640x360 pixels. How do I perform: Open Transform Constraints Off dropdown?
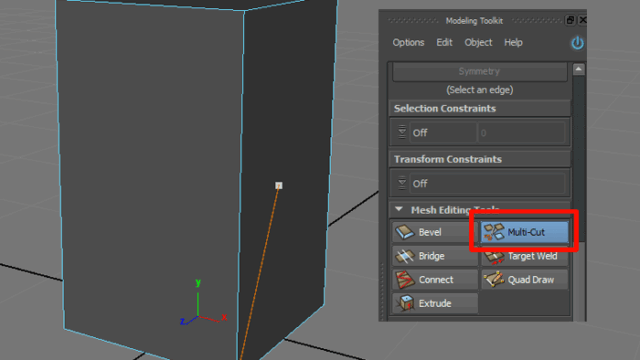487,184
